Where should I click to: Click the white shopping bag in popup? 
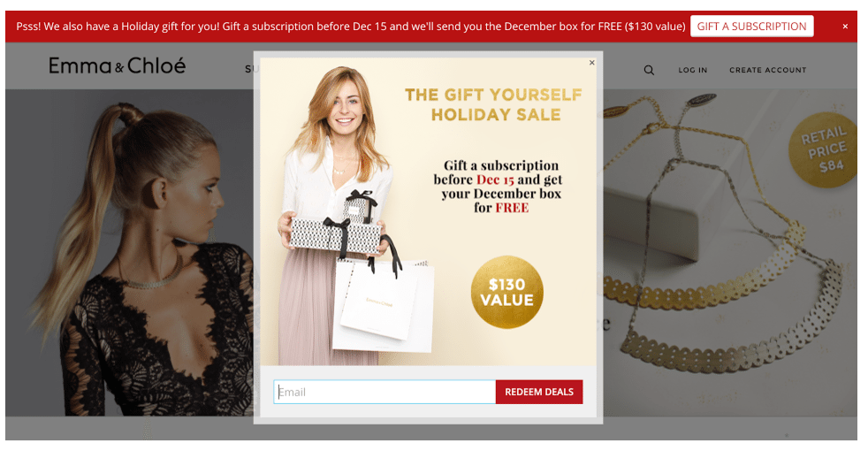pos(383,305)
